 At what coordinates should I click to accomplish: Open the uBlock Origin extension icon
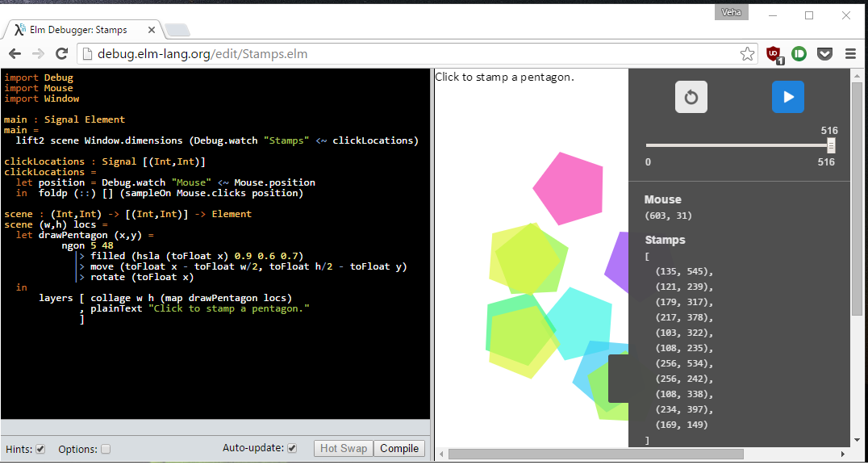(774, 54)
